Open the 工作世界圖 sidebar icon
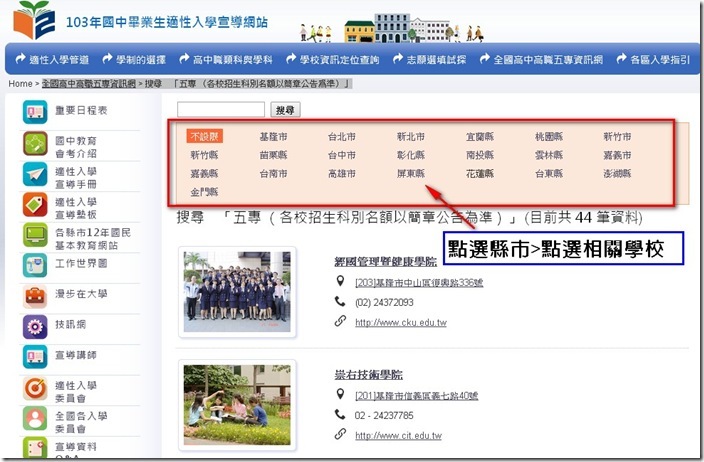Screen dimensions: 704x462 (x=35, y=266)
